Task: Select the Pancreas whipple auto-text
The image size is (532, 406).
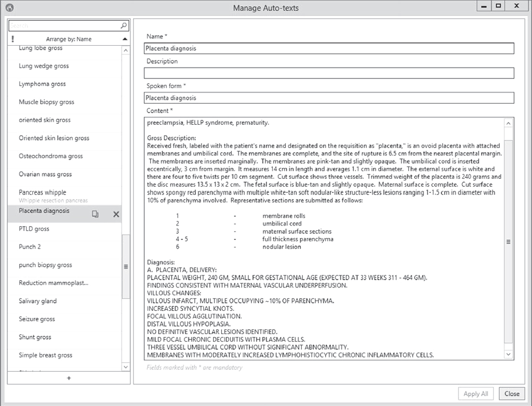Action: click(43, 193)
